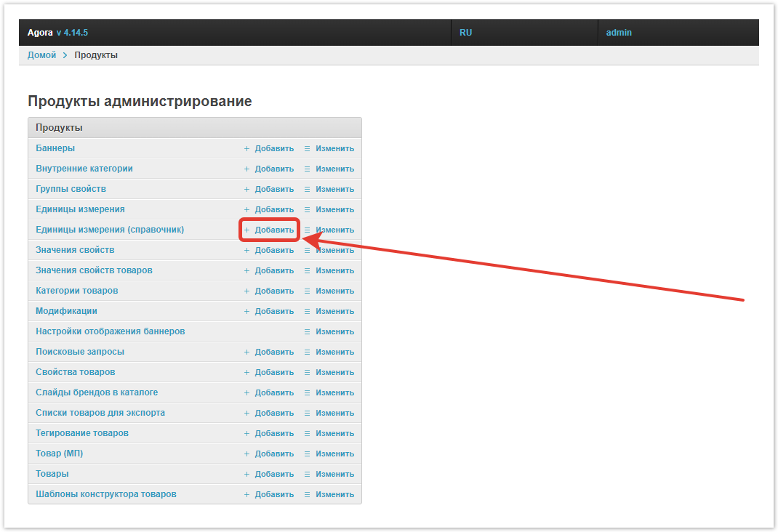The width and height of the screenshot is (778, 532).
Task: Click the Agora logo title
Action: pyautogui.click(x=40, y=33)
